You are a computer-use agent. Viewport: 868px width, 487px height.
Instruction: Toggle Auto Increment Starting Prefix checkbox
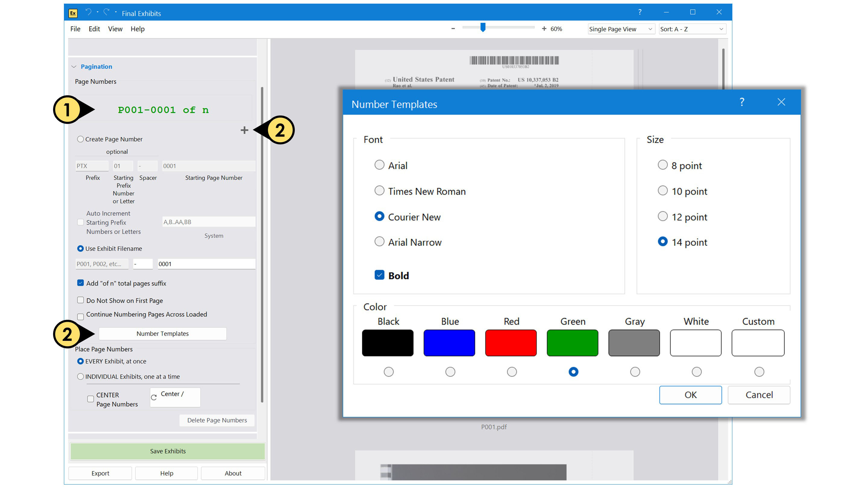pos(80,222)
